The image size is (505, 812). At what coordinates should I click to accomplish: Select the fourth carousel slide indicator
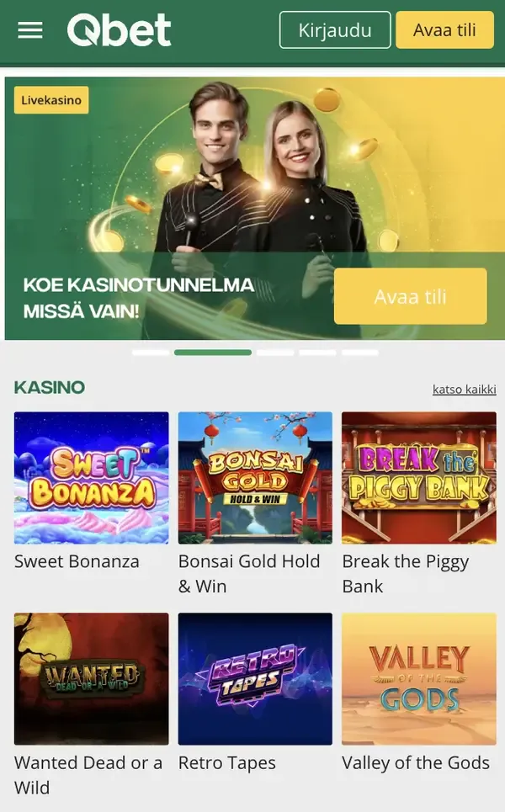pos(317,353)
